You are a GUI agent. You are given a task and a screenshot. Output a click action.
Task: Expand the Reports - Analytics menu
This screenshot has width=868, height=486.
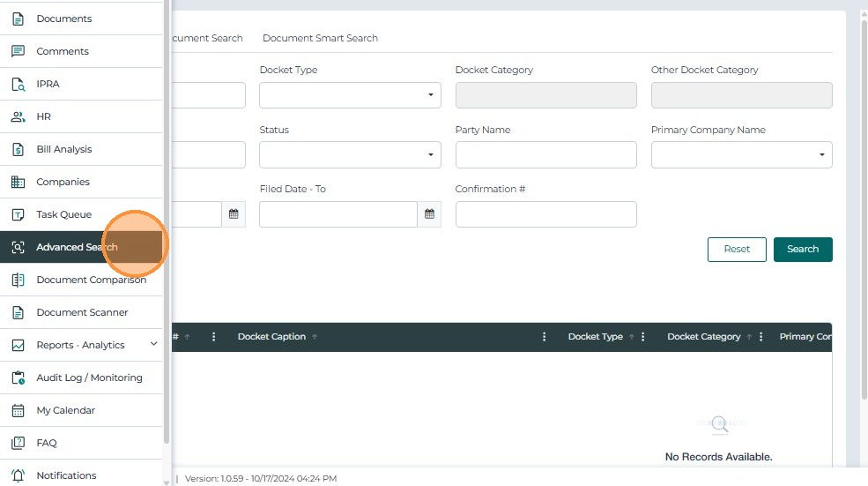coord(154,344)
